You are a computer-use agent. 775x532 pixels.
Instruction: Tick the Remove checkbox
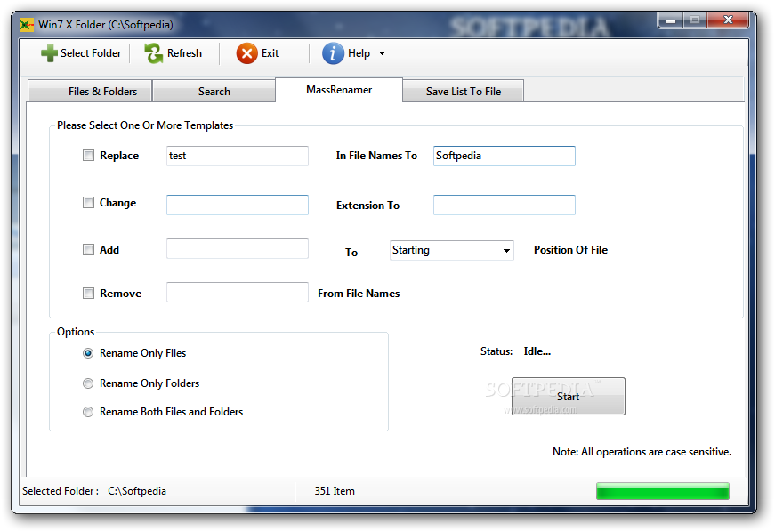click(88, 294)
